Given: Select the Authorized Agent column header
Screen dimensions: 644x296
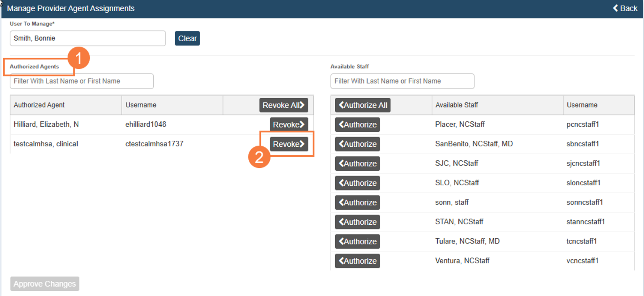Looking at the screenshot, I should pos(39,105).
